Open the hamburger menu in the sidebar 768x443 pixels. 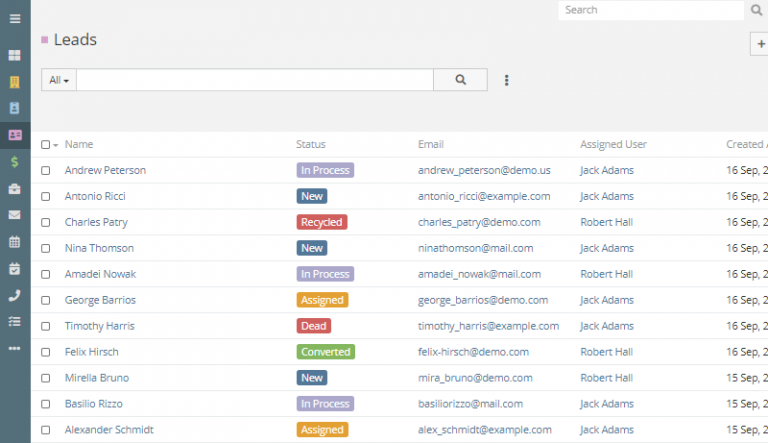click(x=15, y=19)
